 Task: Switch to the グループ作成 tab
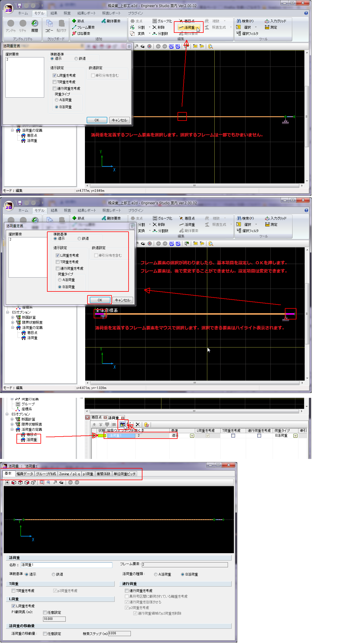(x=46, y=474)
